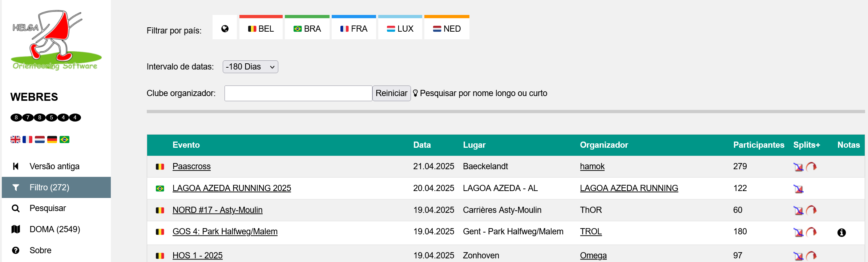The image size is (868, 262).
Task: Open Versão antiga in the sidebar
Action: tap(54, 166)
